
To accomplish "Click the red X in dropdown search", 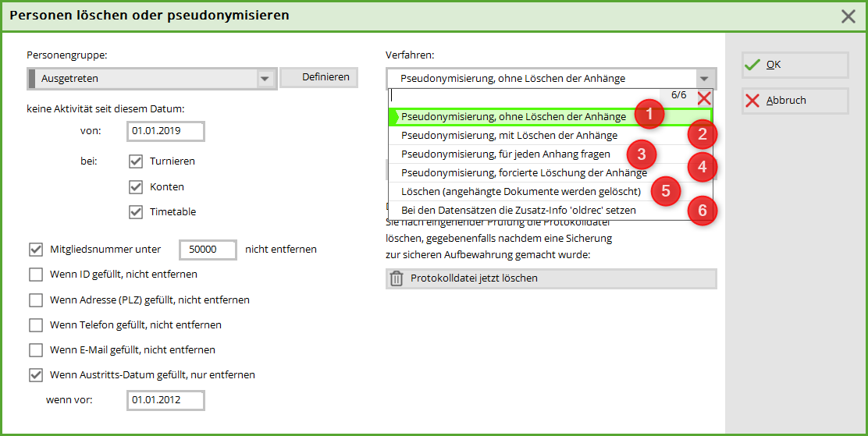I will click(x=703, y=97).
